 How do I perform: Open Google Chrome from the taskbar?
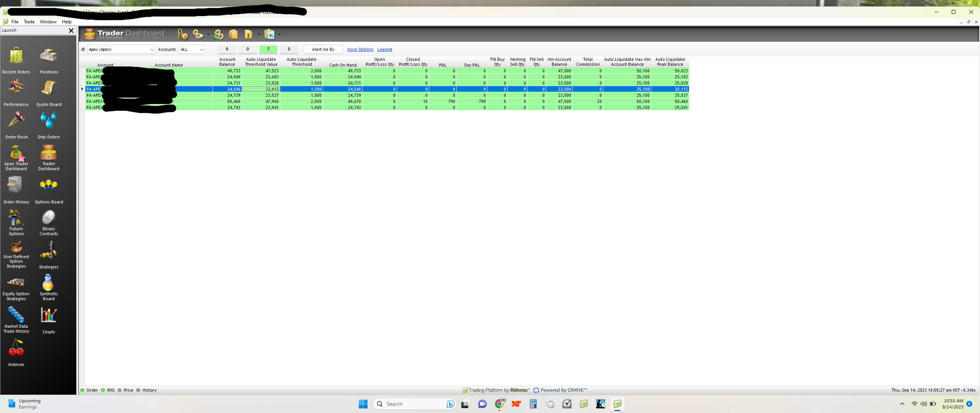coord(500,404)
